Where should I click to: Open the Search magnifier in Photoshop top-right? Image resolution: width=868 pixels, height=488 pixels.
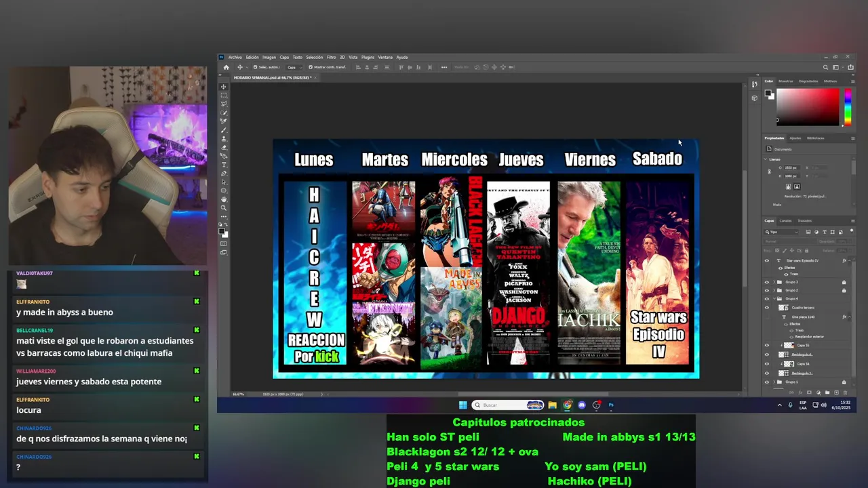(825, 67)
